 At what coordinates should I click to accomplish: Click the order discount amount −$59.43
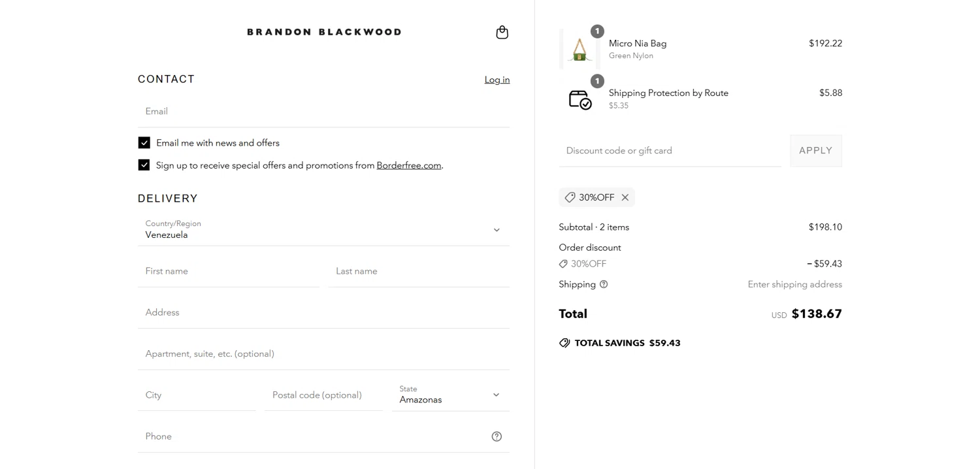[x=825, y=264]
